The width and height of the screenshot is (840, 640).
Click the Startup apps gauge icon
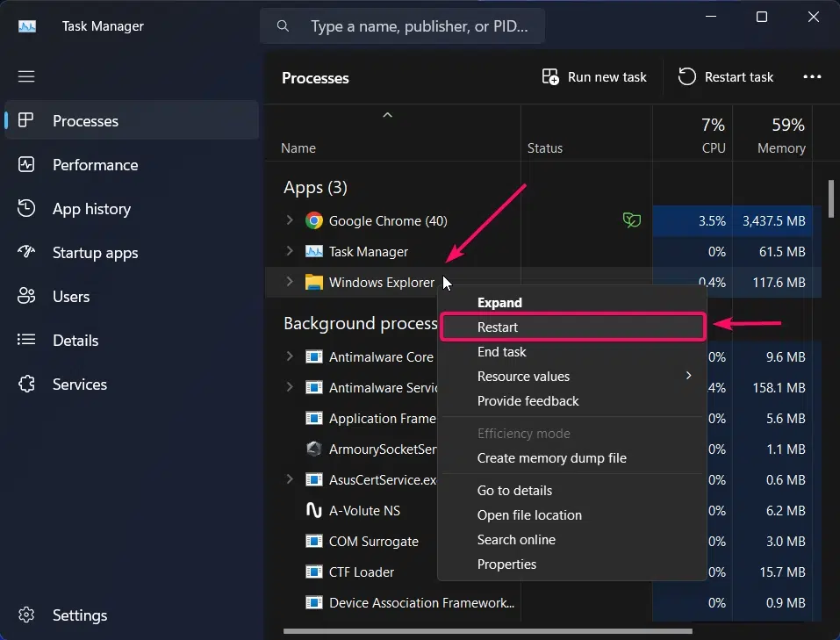tap(25, 251)
